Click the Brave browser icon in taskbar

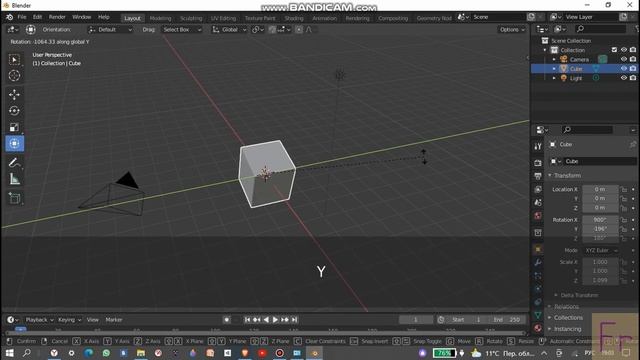pos(245,353)
